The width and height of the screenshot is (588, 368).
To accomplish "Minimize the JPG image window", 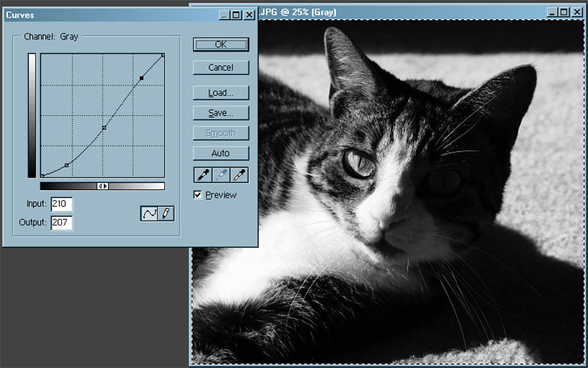I will point(552,12).
